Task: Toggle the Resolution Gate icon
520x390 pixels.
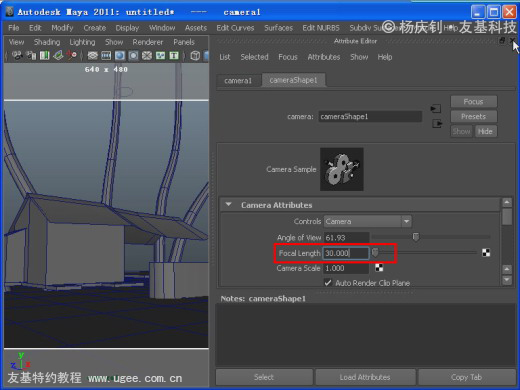Action: pos(120,56)
